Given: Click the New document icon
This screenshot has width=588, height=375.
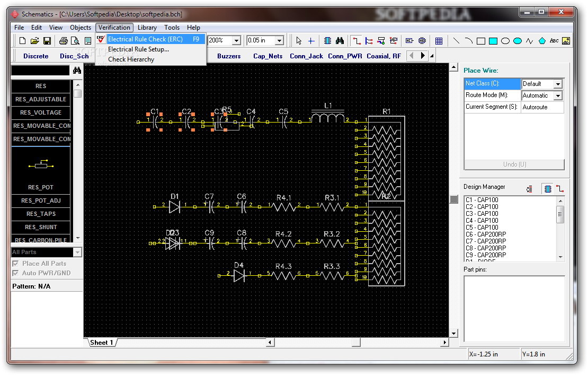Looking at the screenshot, I should click(22, 40).
